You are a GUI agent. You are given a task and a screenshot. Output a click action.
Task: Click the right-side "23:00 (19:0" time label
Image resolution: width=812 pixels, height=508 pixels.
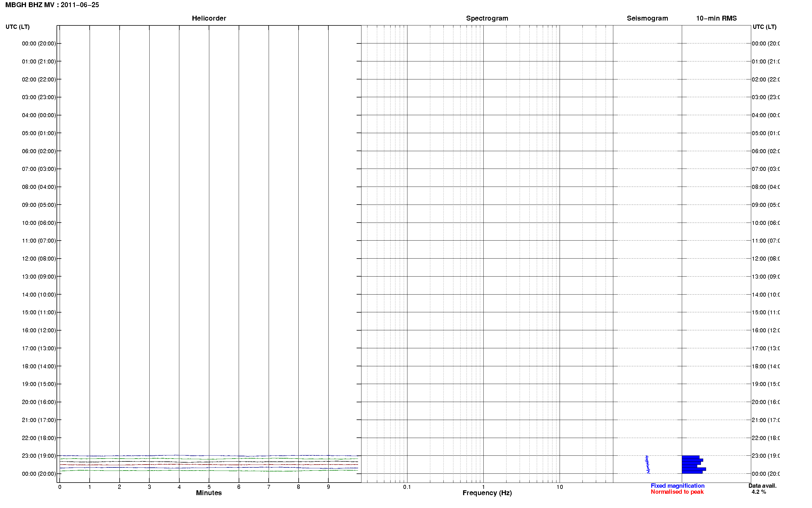[x=766, y=456]
